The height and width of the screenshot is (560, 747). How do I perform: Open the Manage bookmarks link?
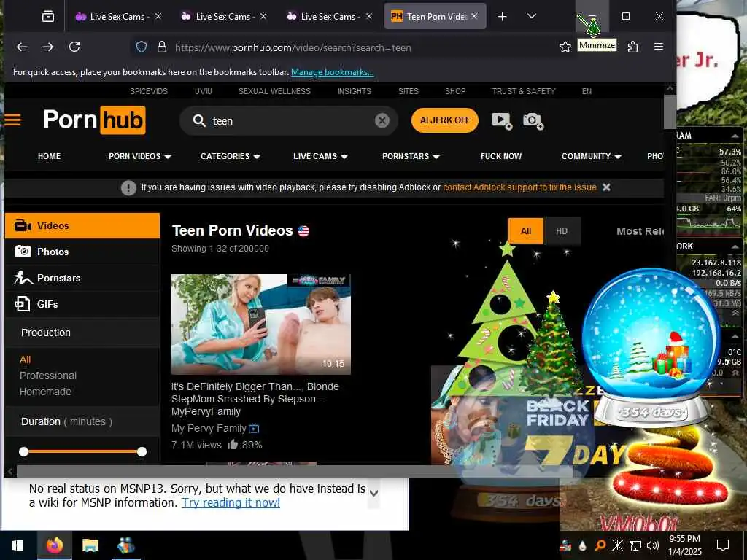[333, 72]
